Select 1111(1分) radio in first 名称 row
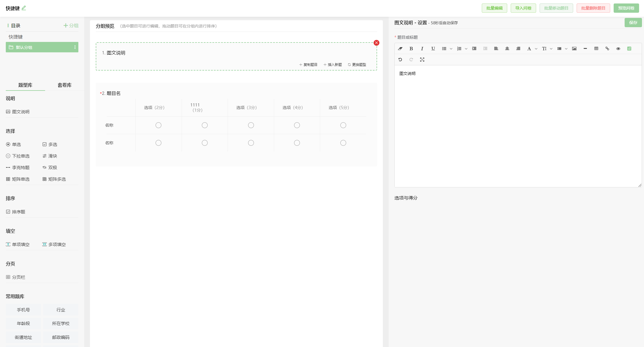The height and width of the screenshot is (347, 644). pos(205,125)
